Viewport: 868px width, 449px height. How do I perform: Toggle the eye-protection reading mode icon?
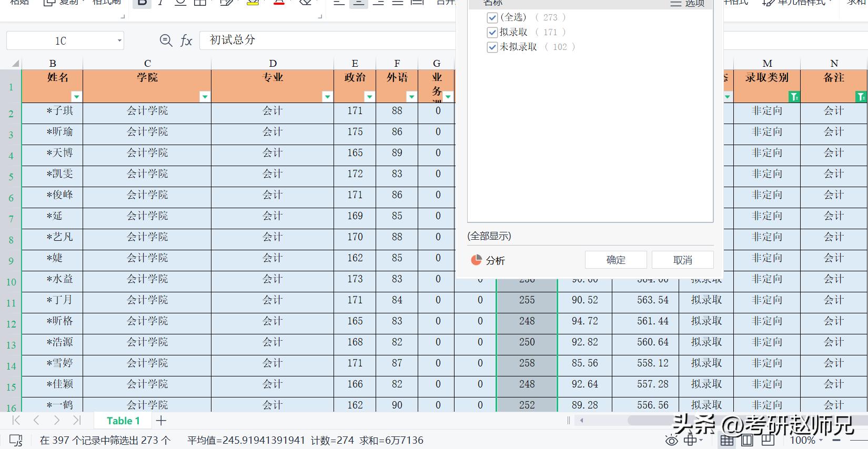(x=672, y=441)
